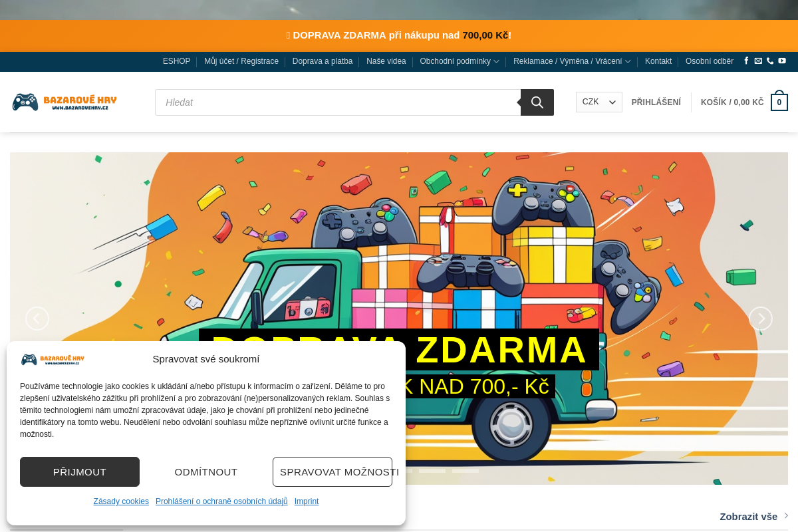Click the email envelope icon

[758, 61]
